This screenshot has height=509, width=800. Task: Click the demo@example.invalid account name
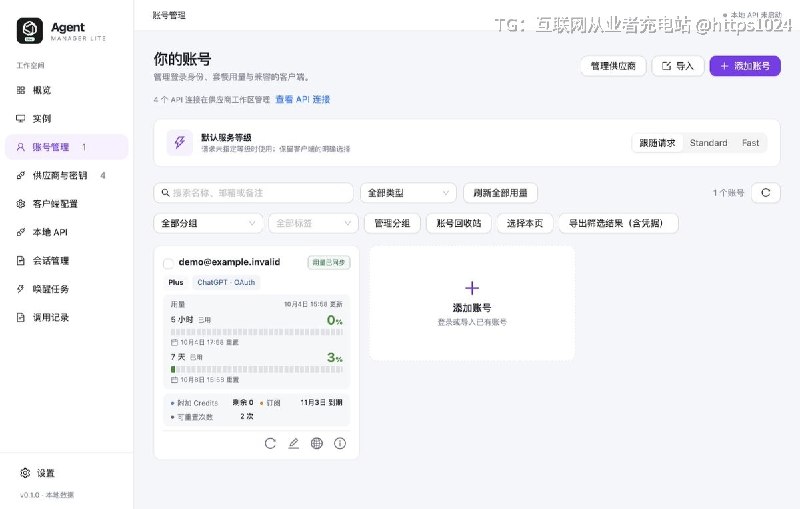pos(229,262)
